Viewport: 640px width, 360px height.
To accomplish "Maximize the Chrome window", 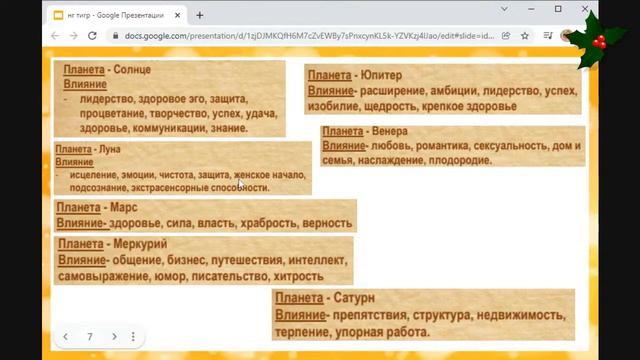I will point(558,9).
